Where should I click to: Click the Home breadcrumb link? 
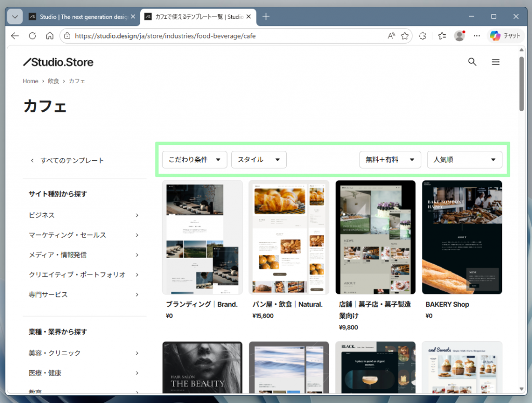click(30, 81)
